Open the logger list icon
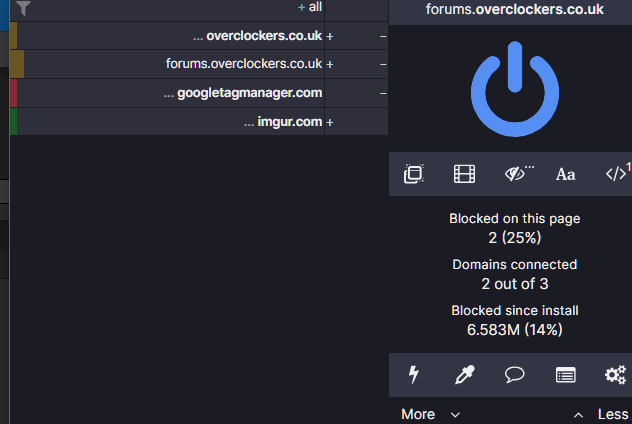Screen dimensions: 632x424 (x=566, y=375)
